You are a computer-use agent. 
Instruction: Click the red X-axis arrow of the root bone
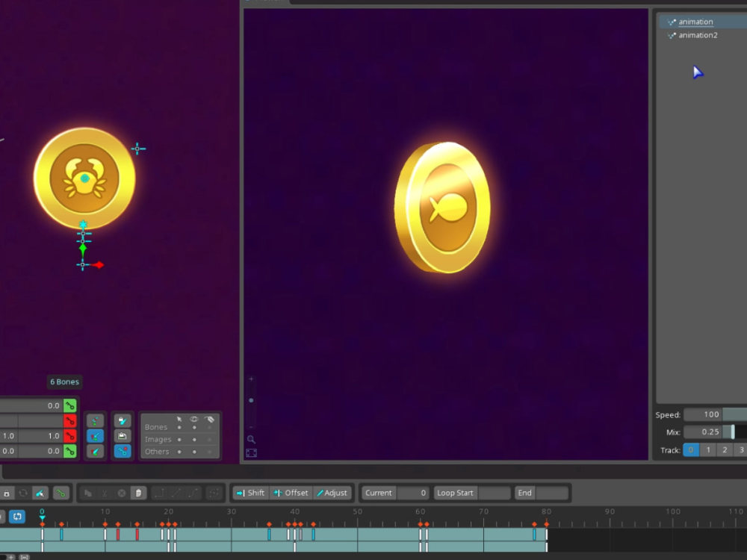[99, 265]
